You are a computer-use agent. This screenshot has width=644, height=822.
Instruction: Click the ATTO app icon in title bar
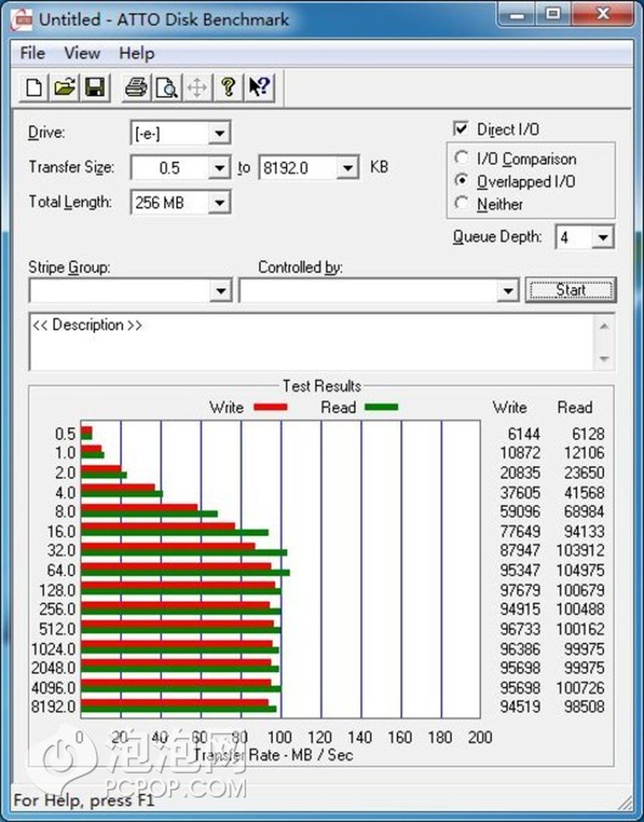click(22, 19)
